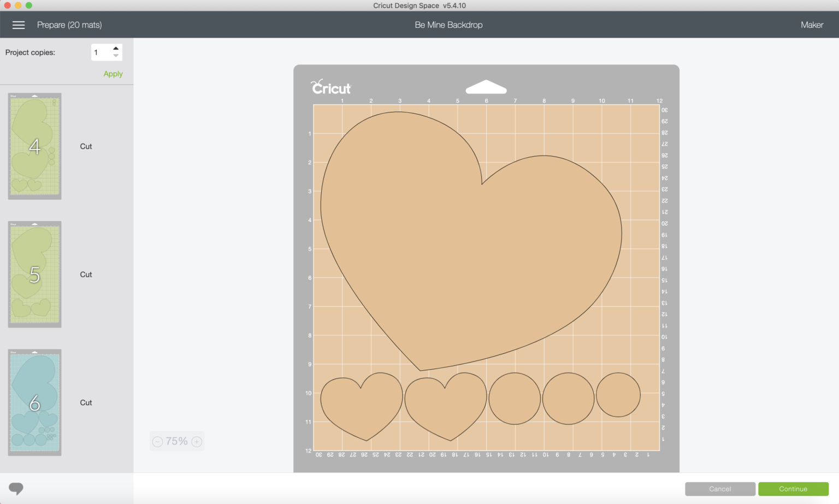839x504 pixels.
Task: Click the zoom in plus icon
Action: [196, 441]
